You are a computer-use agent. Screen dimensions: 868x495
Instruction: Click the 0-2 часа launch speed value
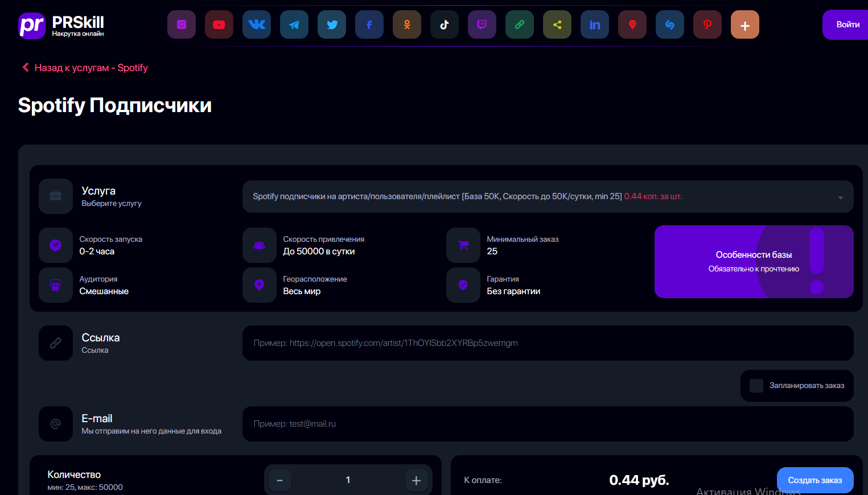point(97,251)
